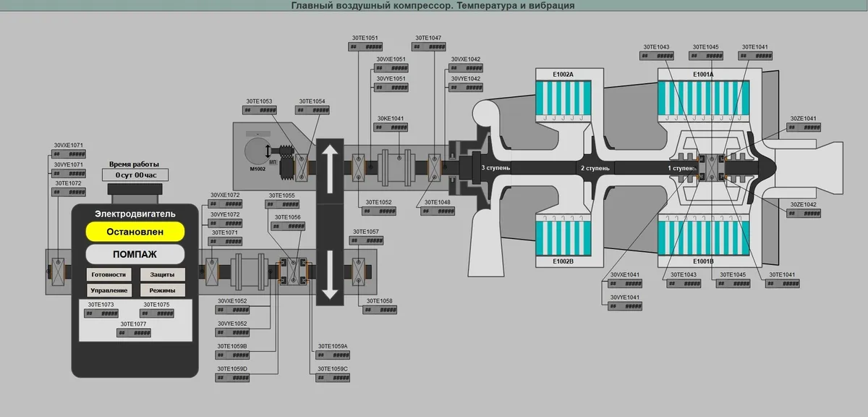This screenshot has height=417, width=868.
Task: Open the Режимы panel
Action: pos(162,290)
